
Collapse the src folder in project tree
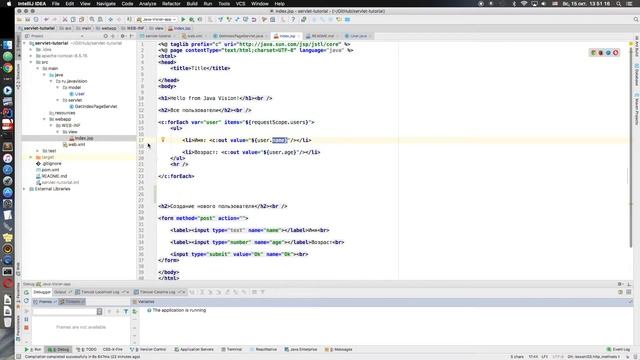(31, 62)
